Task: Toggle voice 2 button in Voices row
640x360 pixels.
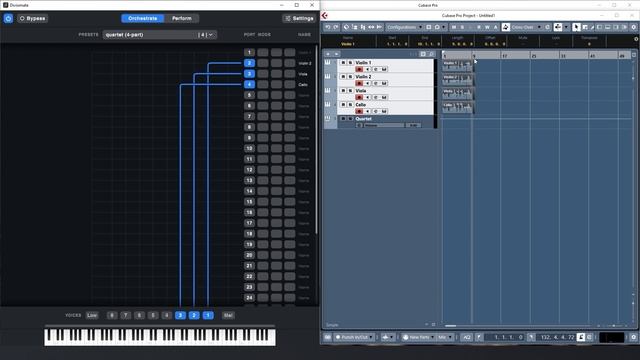Action: (194, 315)
